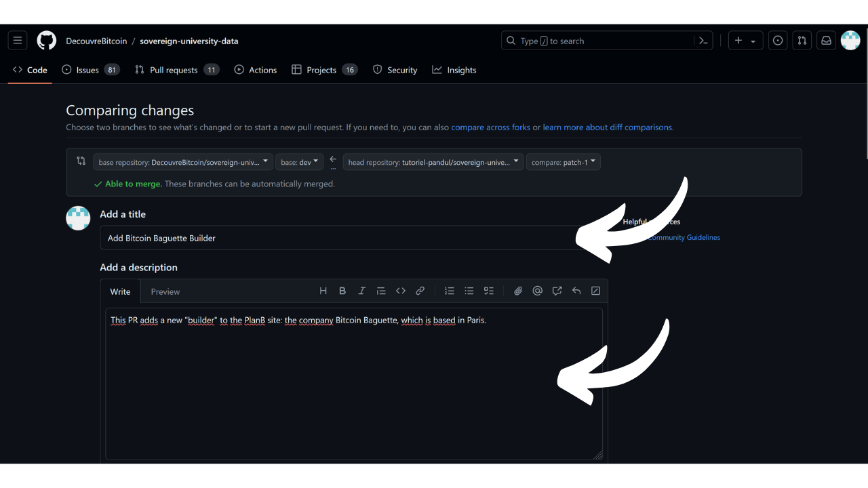Viewport: 868px width, 488px height.
Task: Apply italic formatting in description toolbar
Action: 361,291
